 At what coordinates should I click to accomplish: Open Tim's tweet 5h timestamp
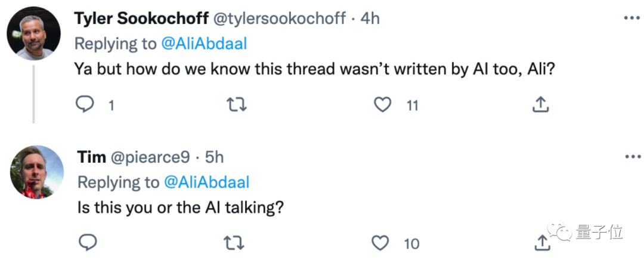click(x=214, y=157)
